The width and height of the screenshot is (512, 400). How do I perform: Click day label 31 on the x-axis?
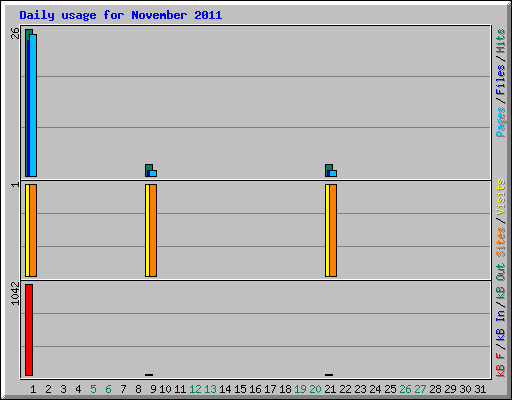pyautogui.click(x=480, y=389)
